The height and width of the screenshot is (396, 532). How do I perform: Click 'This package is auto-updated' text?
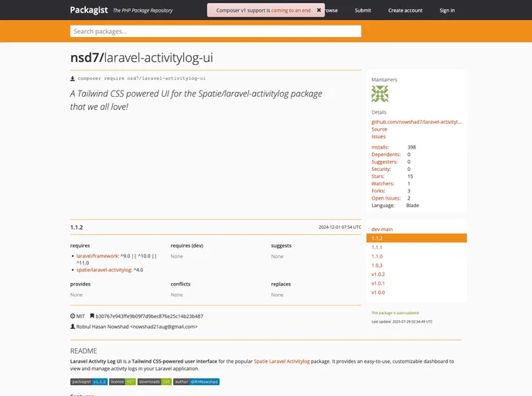tap(395, 313)
